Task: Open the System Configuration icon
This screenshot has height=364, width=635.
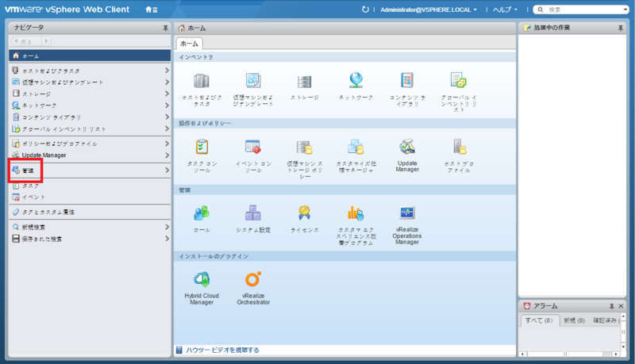Action: [x=253, y=213]
